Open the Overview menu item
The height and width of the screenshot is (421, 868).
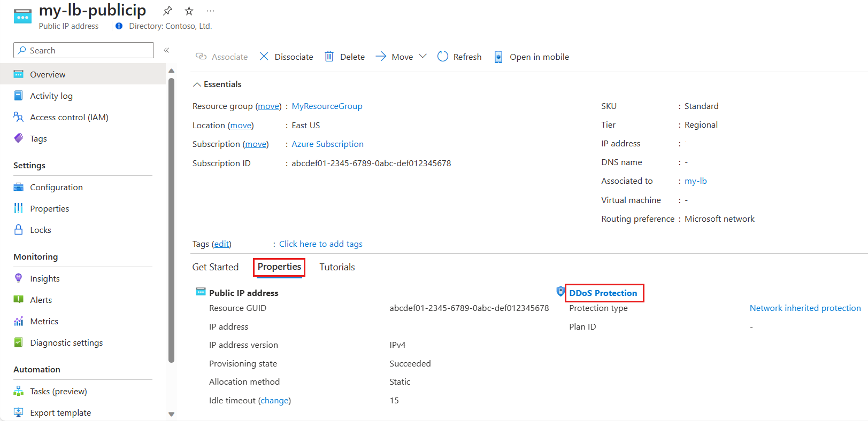tap(83, 74)
